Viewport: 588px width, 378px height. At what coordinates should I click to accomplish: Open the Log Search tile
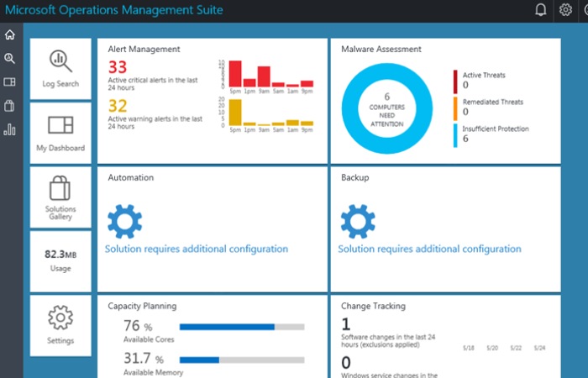click(x=60, y=69)
